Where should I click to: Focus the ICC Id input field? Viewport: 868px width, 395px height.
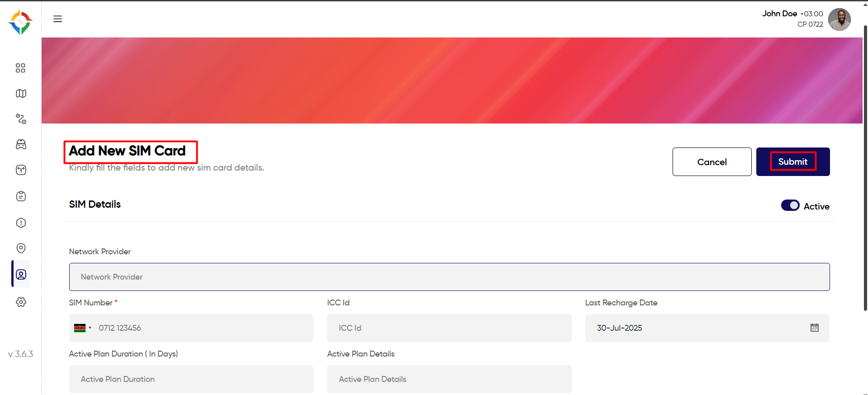point(449,328)
